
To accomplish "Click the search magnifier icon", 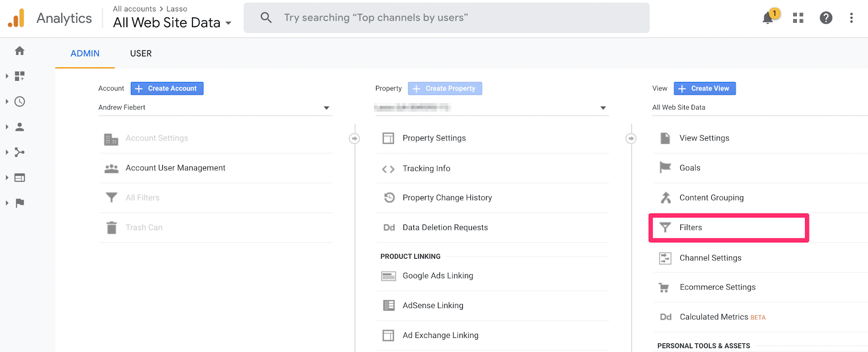I will [x=266, y=17].
